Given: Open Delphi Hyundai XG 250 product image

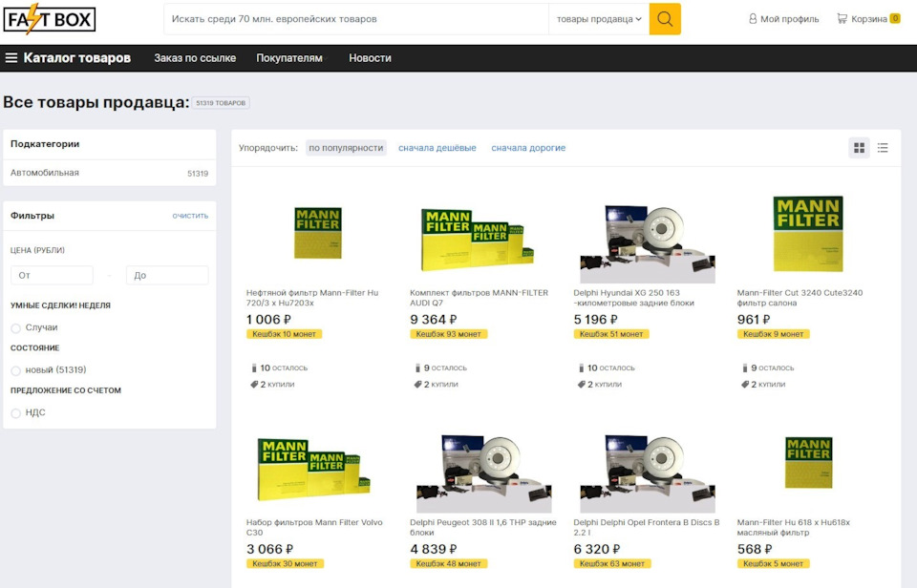Looking at the screenshot, I should coord(648,243).
